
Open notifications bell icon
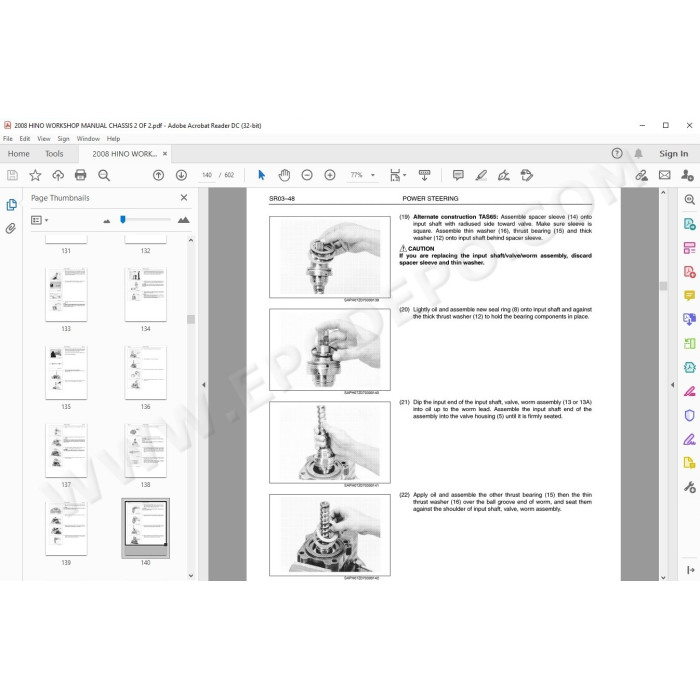pos(638,154)
